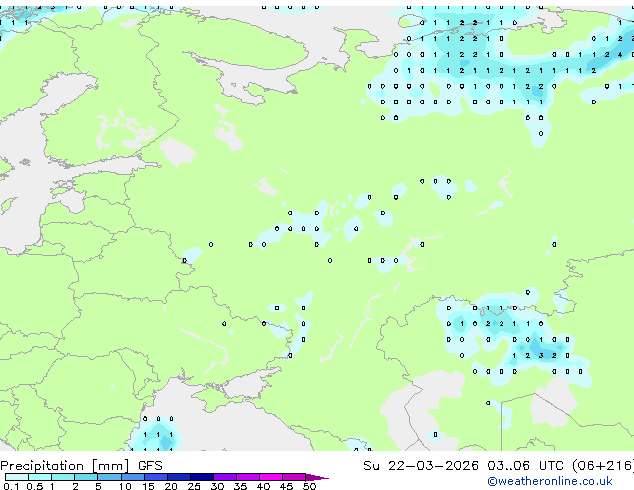Click the '30' legend scale label
This screenshot has width=634, height=490.
[x=217, y=486]
